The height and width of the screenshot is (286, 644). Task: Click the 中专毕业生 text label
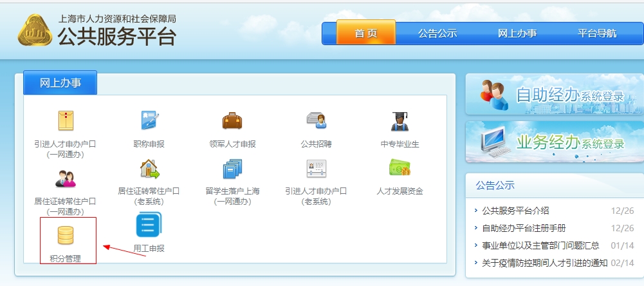[400, 144]
